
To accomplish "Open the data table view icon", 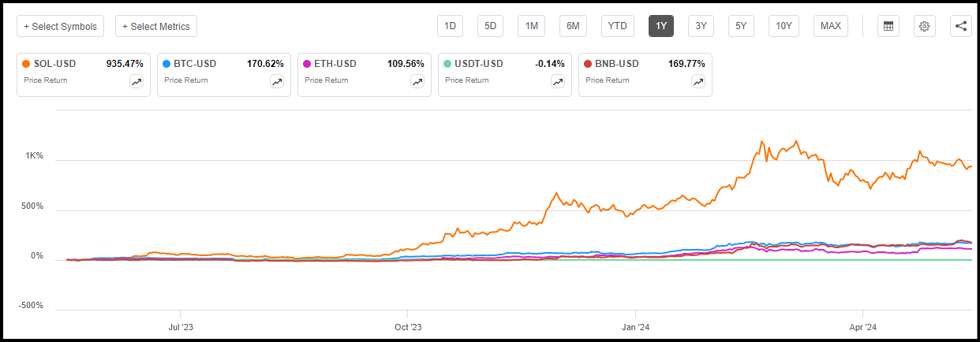I will [x=888, y=26].
